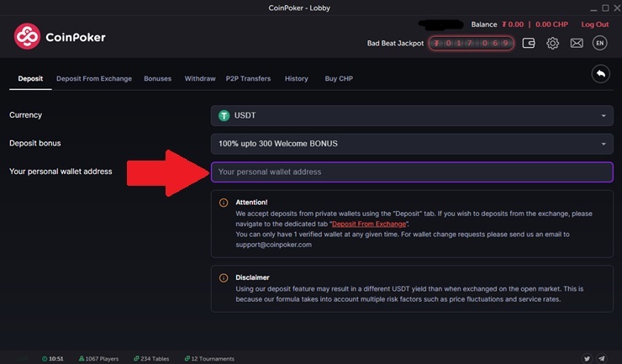
Task: Click the 0.00 CHP balance value
Action: (551, 24)
